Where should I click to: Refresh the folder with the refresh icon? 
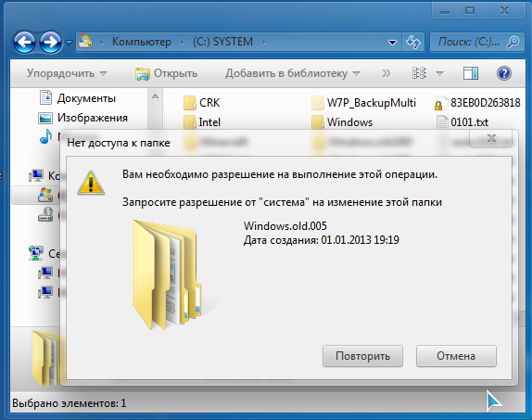pos(413,42)
